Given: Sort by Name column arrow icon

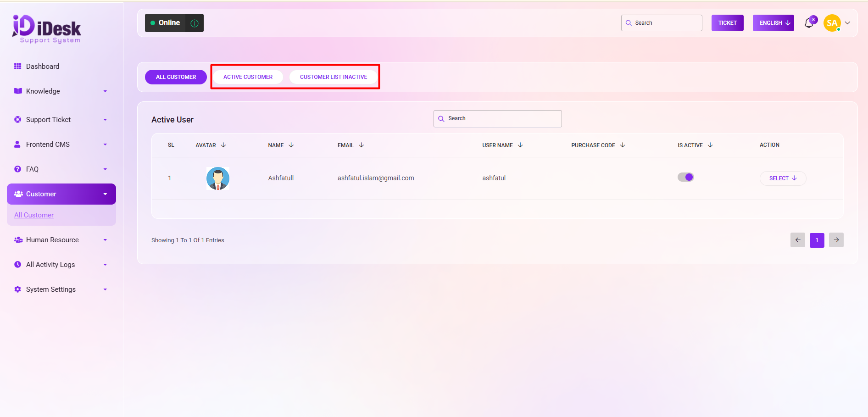Looking at the screenshot, I should [x=291, y=145].
